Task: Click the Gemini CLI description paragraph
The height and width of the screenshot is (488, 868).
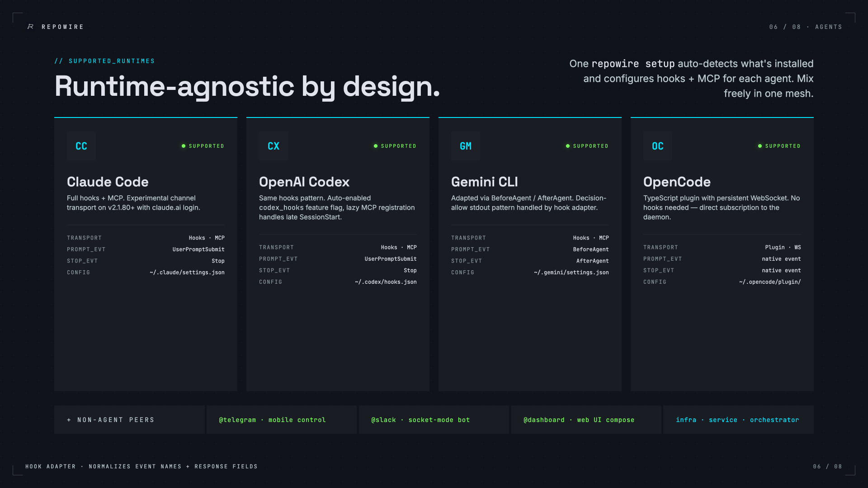Action: pyautogui.click(x=529, y=203)
